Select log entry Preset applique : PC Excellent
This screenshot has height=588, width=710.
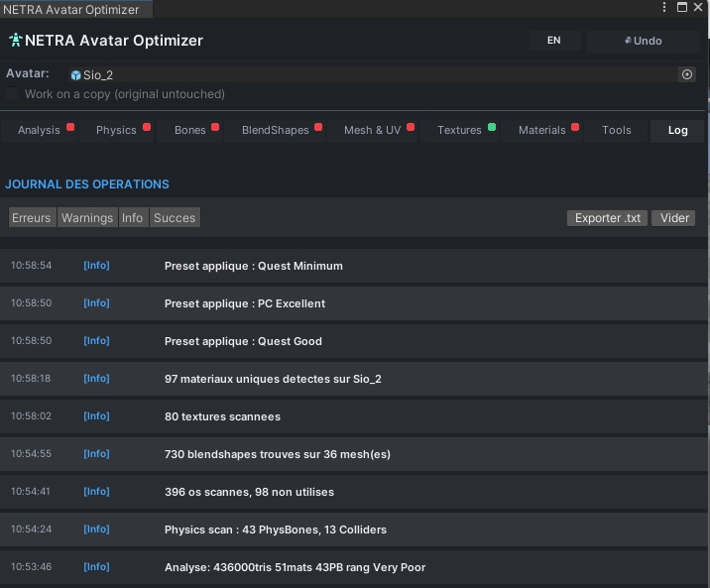click(353, 303)
